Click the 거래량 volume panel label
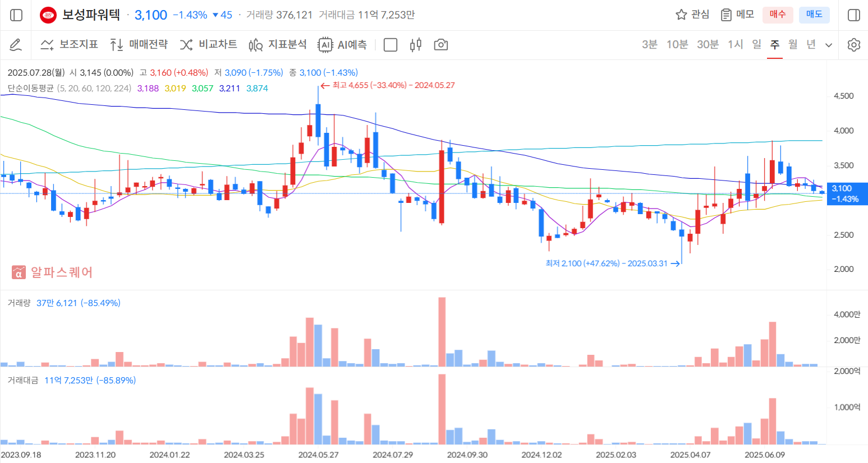The image size is (868, 463). click(19, 303)
